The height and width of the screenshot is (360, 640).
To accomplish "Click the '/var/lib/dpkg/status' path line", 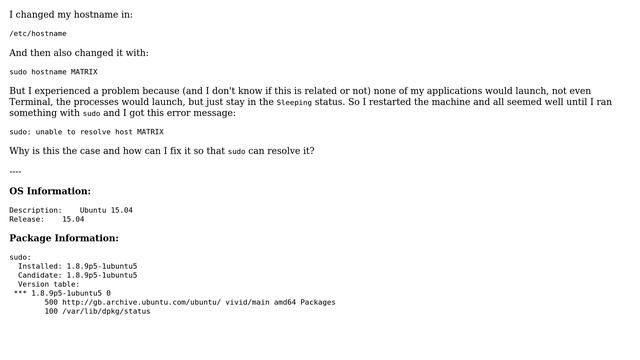I will pos(106,311).
